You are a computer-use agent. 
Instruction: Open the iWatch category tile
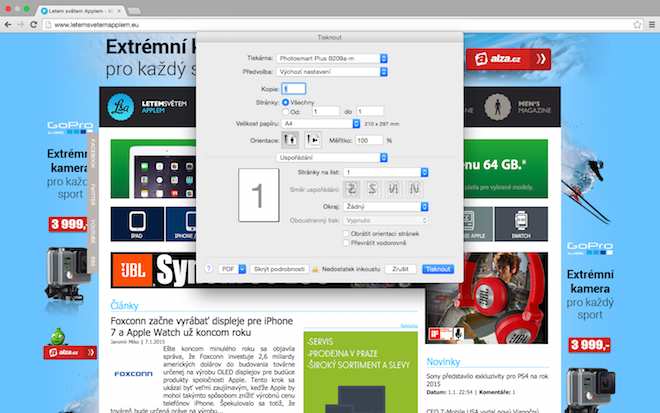(x=521, y=224)
